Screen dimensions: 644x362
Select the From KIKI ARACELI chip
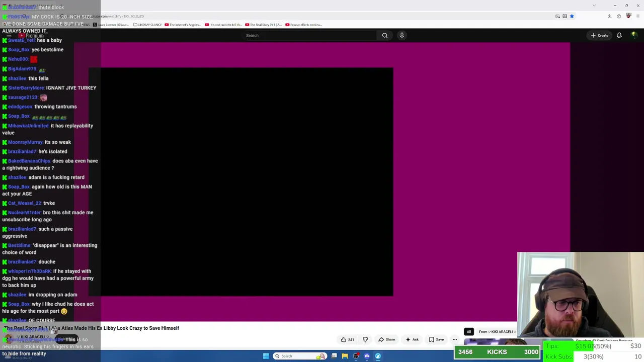497,332
